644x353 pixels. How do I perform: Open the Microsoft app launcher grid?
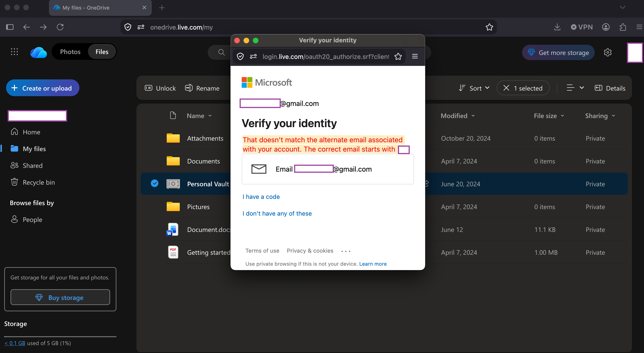(14, 52)
